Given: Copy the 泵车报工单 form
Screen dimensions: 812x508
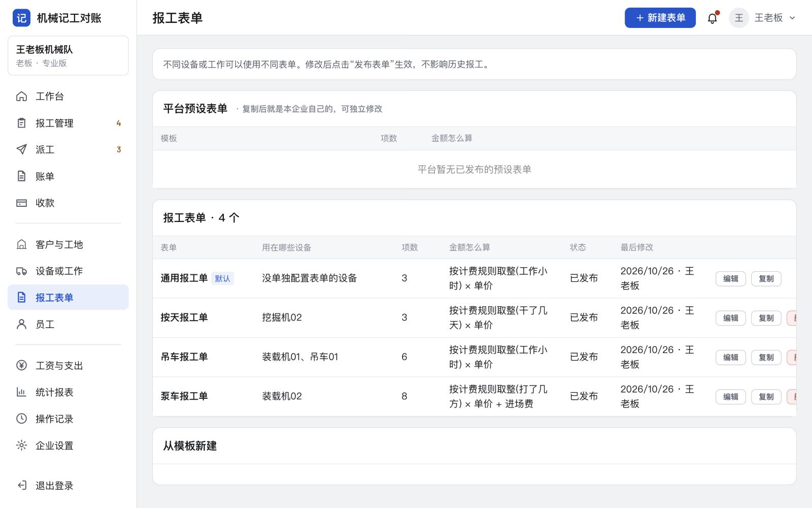Looking at the screenshot, I should (766, 397).
